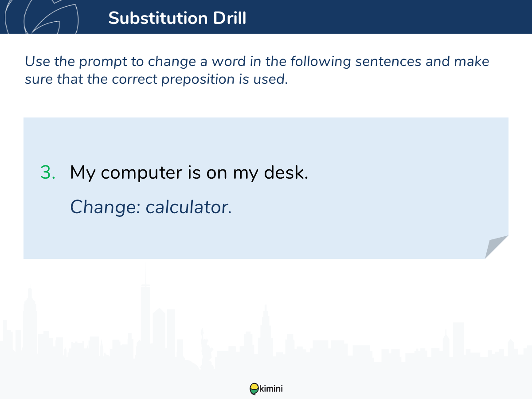532x399 pixels.
Task: Click the first instruction line starting "Use the prompt"
Action: pyautogui.click(x=257, y=61)
